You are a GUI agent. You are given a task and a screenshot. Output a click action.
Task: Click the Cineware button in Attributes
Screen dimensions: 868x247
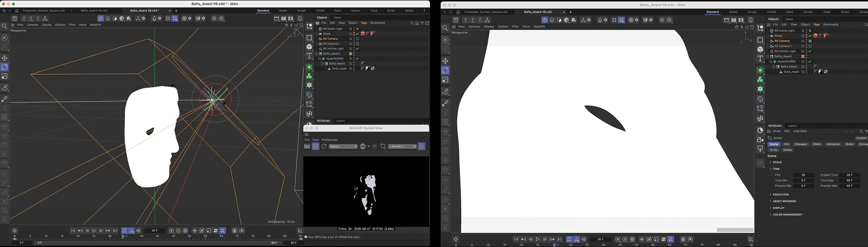pos(801,144)
